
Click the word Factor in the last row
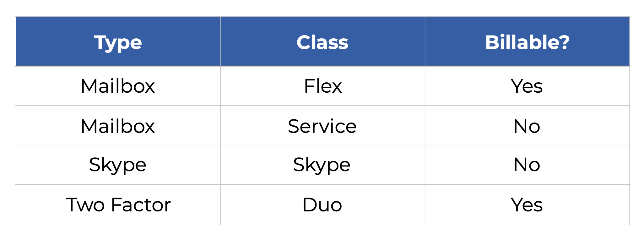pyautogui.click(x=141, y=205)
